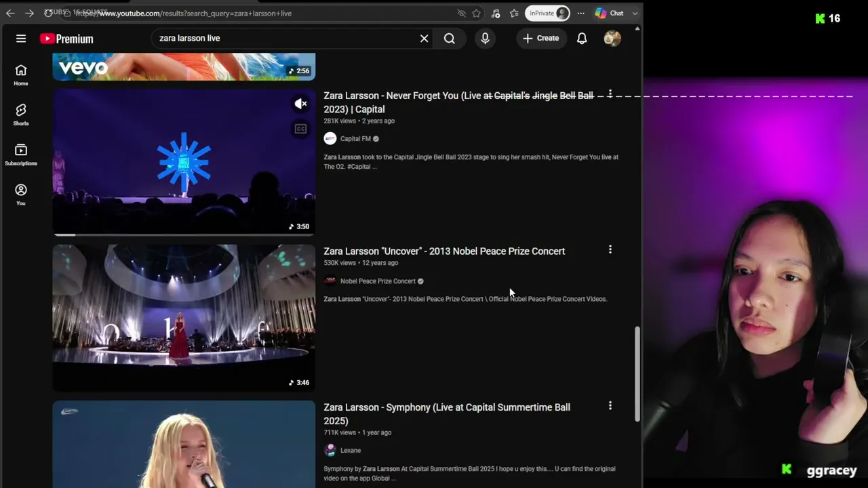
Task: Go back with the browser back arrow
Action: [x=10, y=14]
